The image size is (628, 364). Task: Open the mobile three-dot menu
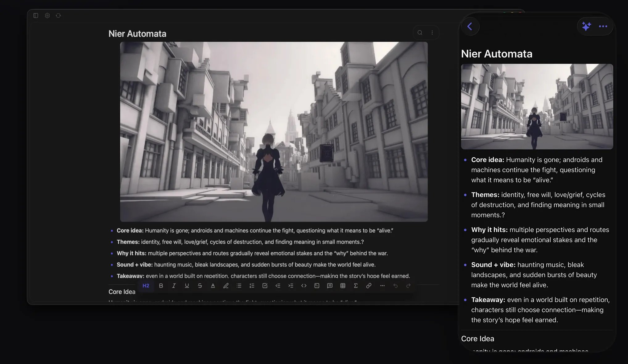click(x=603, y=27)
